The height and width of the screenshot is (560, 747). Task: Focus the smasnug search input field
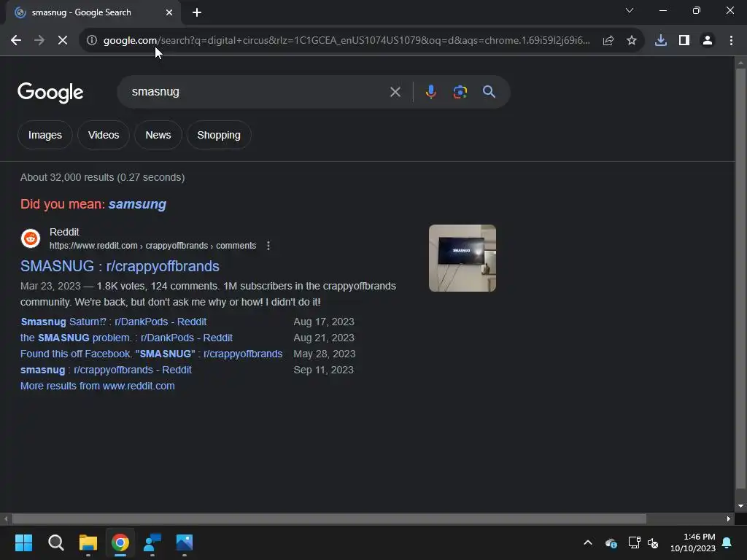point(258,92)
